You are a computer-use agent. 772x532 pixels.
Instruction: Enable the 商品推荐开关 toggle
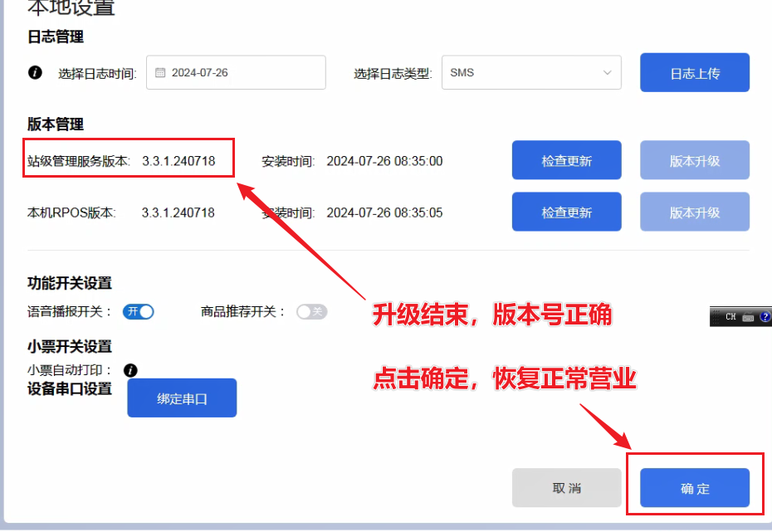312,312
